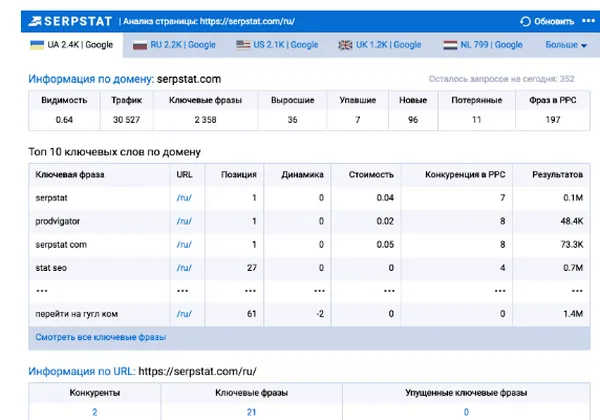Image resolution: width=600 pixels, height=420 pixels.
Task: Click the Ключевые фразы value 2 358
Action: [205, 120]
